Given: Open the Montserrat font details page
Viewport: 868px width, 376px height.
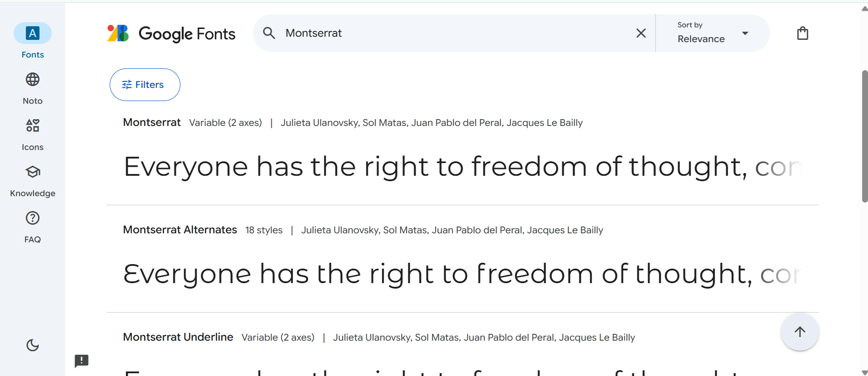Looking at the screenshot, I should pyautogui.click(x=151, y=122).
